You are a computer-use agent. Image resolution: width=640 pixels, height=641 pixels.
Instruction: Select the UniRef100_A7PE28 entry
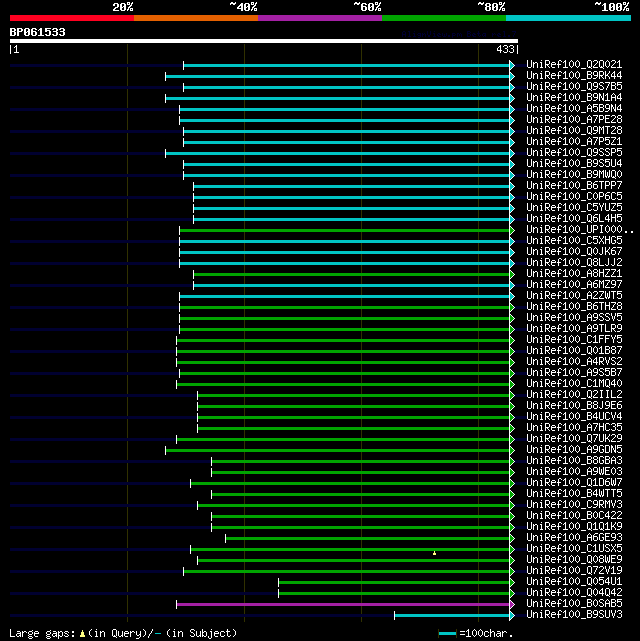coord(574,120)
